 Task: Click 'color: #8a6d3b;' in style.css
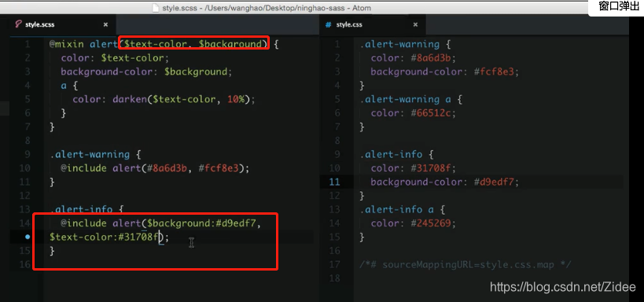click(414, 58)
